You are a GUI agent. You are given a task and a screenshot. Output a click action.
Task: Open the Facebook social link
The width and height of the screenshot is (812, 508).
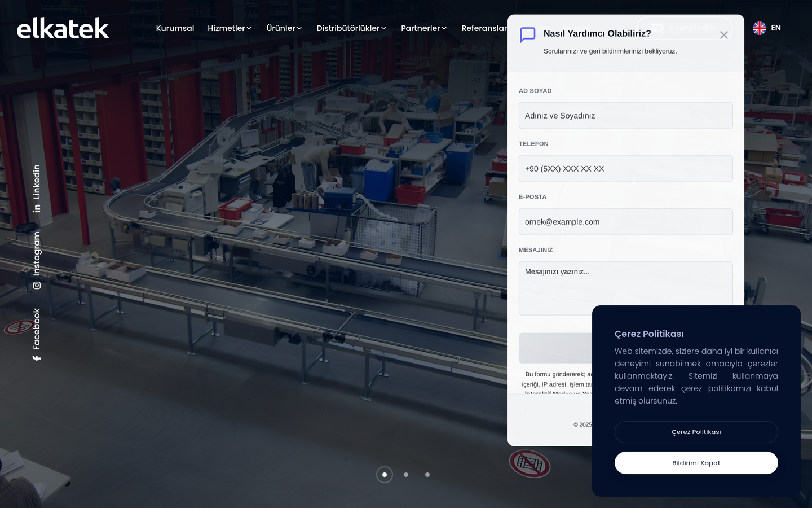tap(37, 334)
